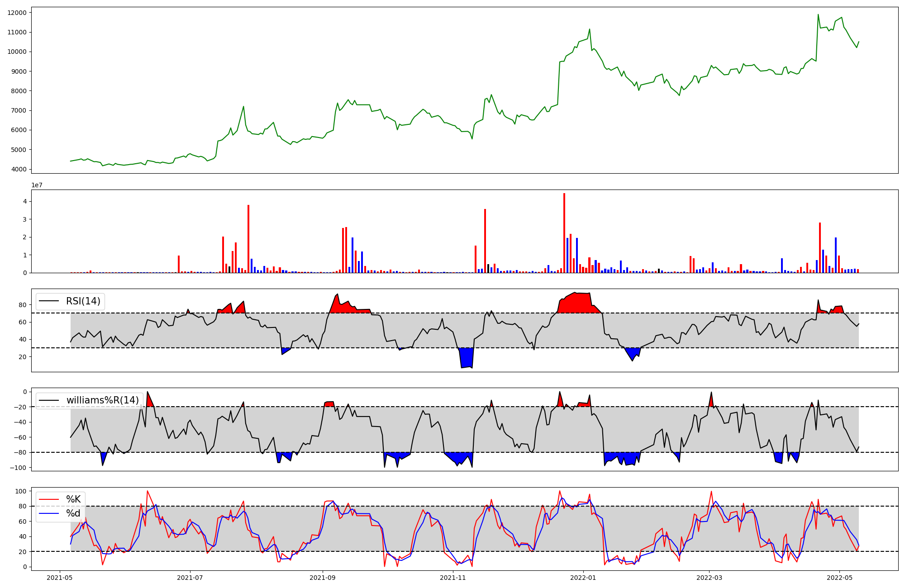Click the 2022-05 x-axis date label
Viewport: 905px width, 588px height.
pyautogui.click(x=840, y=578)
